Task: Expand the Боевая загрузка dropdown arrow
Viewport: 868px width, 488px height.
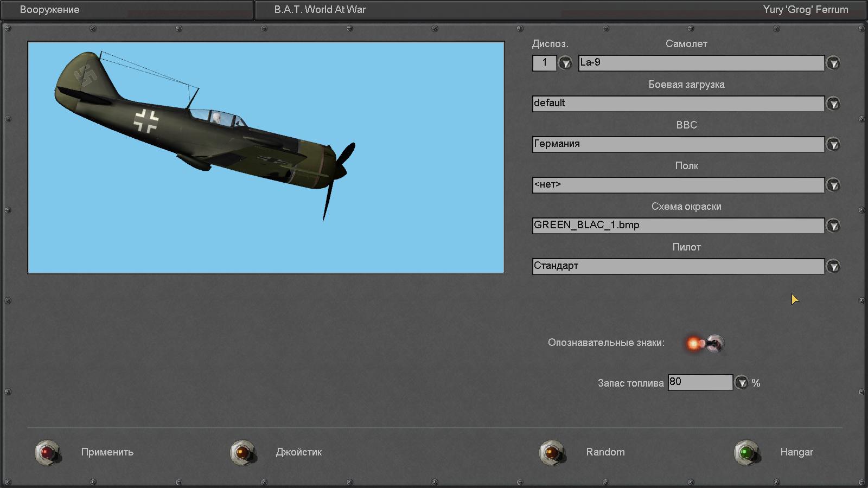Action: point(833,104)
